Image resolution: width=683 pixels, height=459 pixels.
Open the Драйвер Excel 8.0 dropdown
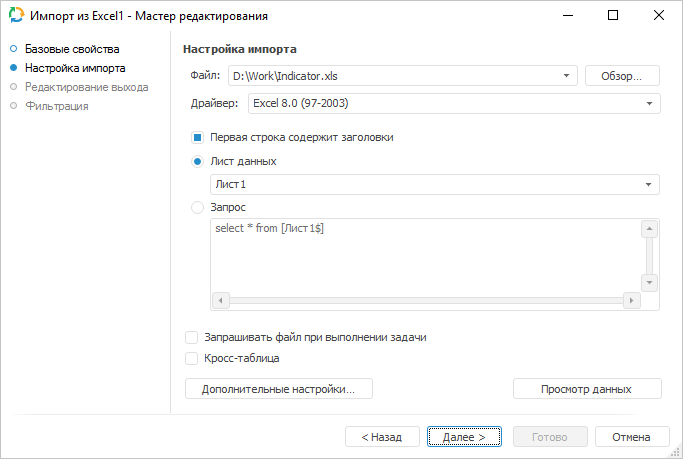pos(649,103)
